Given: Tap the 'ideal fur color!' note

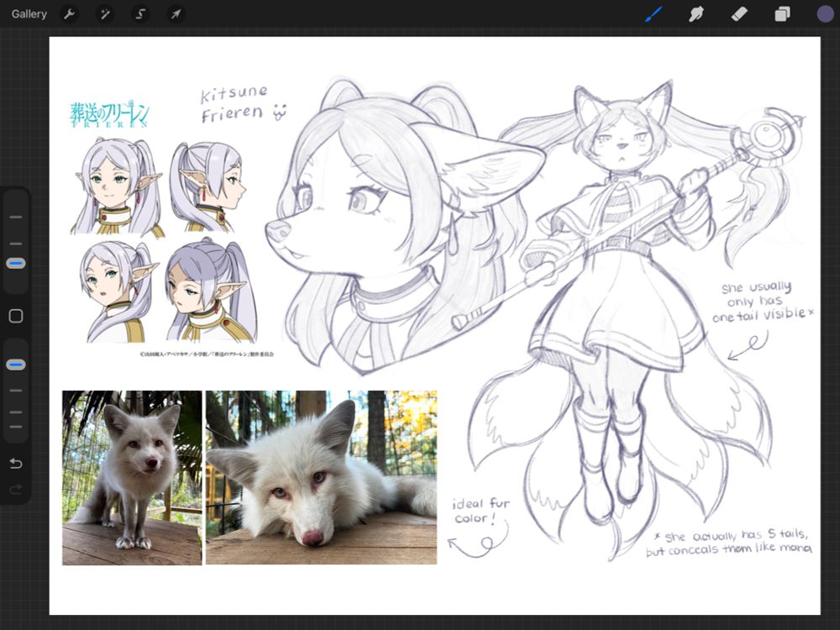Looking at the screenshot, I should click(x=481, y=511).
